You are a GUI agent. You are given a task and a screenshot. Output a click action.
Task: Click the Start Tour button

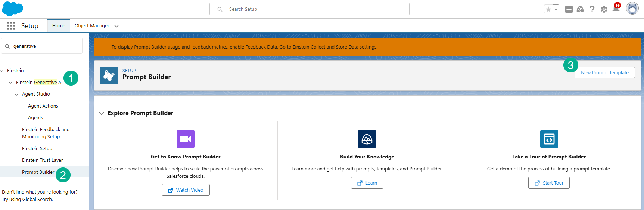click(x=549, y=183)
